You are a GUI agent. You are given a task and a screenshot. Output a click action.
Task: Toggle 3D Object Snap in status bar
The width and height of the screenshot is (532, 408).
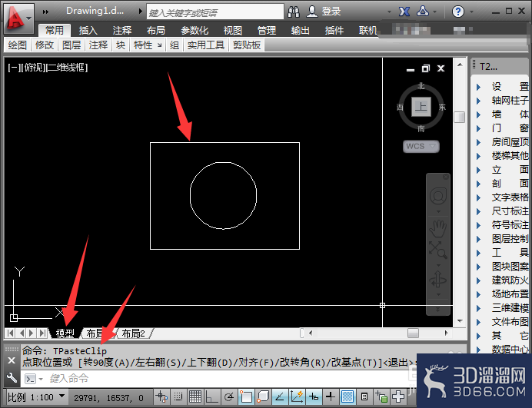click(x=263, y=396)
